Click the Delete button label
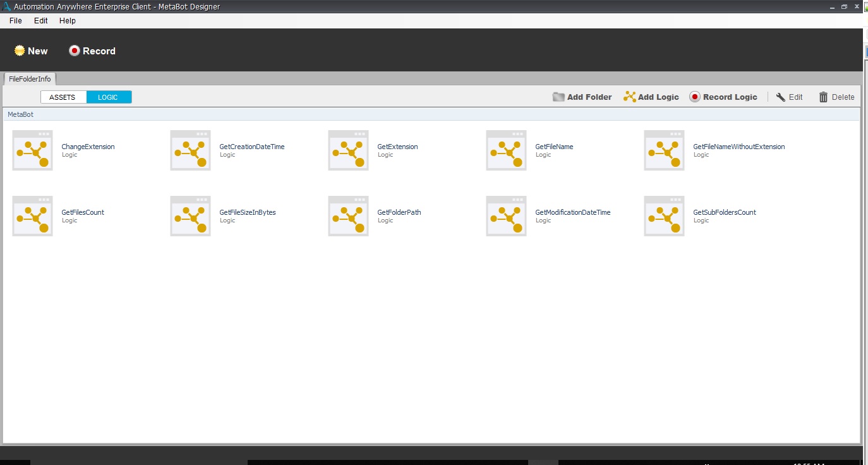This screenshot has width=868, height=465. pyautogui.click(x=843, y=97)
